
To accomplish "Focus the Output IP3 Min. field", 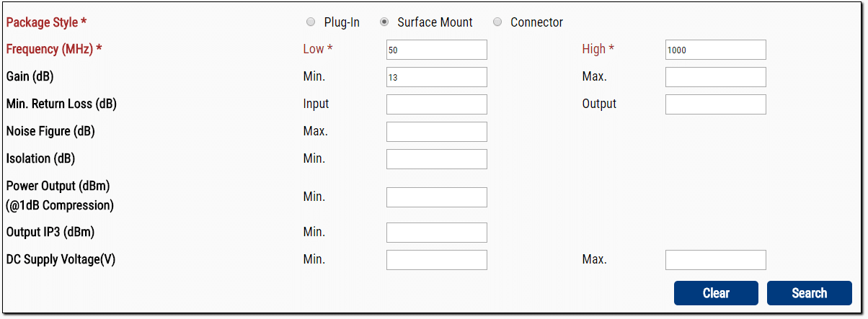I will 437,233.
